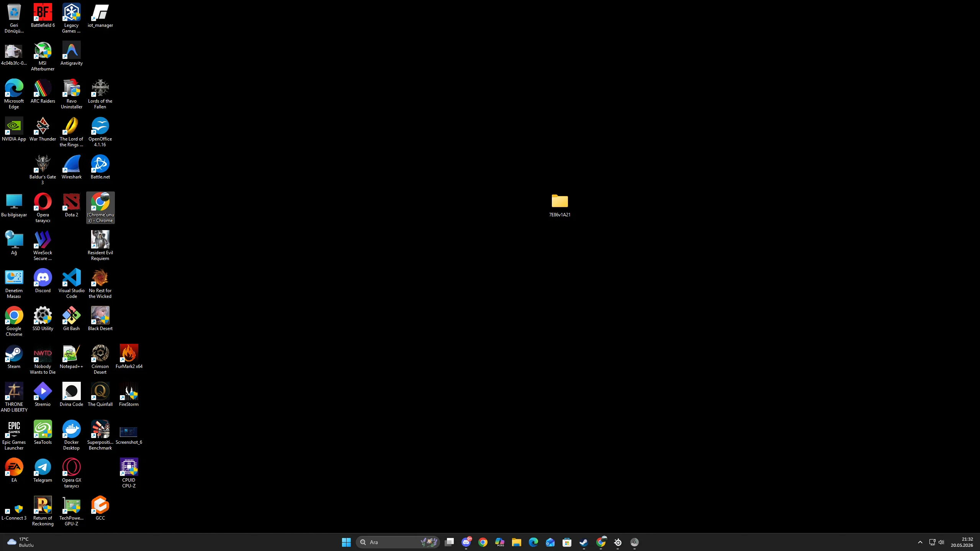Image resolution: width=980 pixels, height=551 pixels.
Task: Open File Explorer from the taskbar
Action: pyautogui.click(x=517, y=542)
